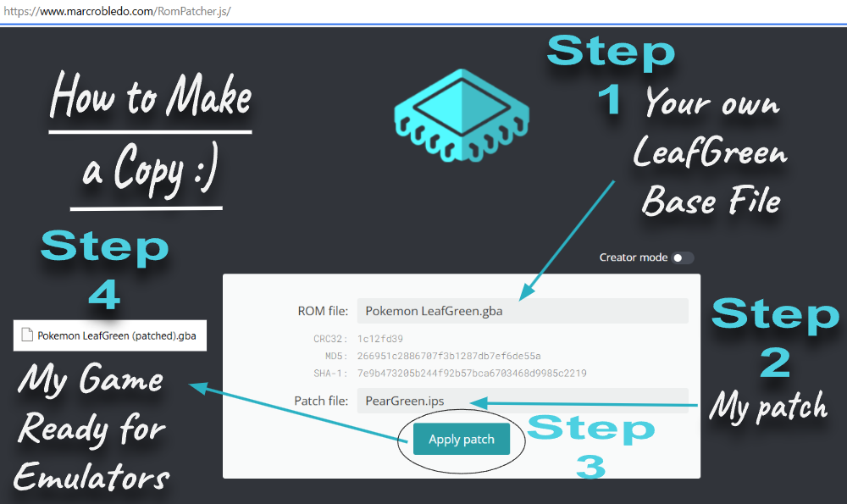Click the MD5 hash value
Viewport: 847px width, 504px height.
(x=449, y=356)
